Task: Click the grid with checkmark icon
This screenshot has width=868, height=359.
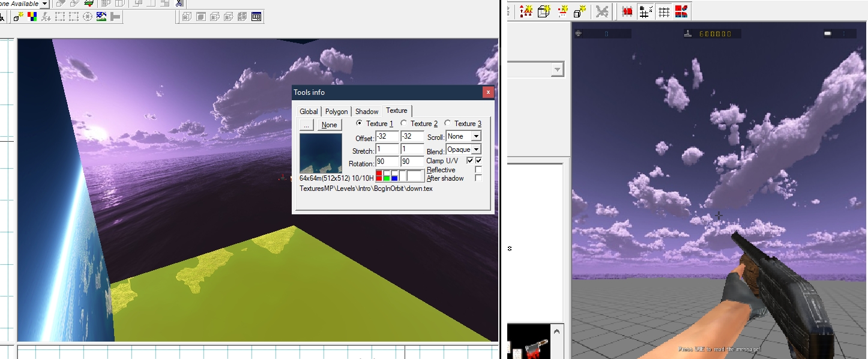Action: pos(646,11)
